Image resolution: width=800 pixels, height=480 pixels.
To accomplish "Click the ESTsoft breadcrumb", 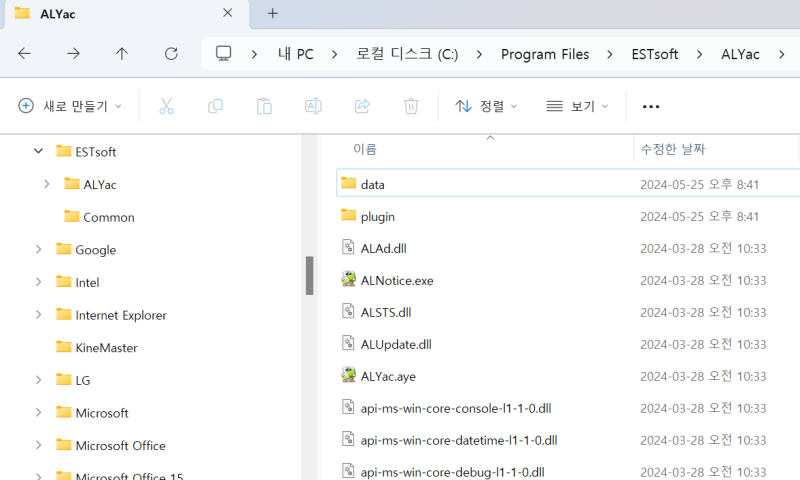I will (655, 54).
